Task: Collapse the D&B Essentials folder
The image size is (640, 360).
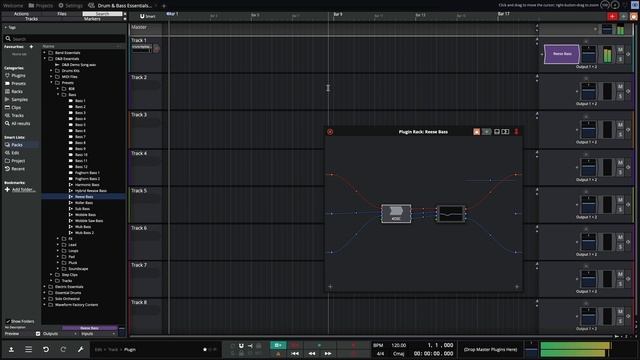Action: (x=45, y=59)
